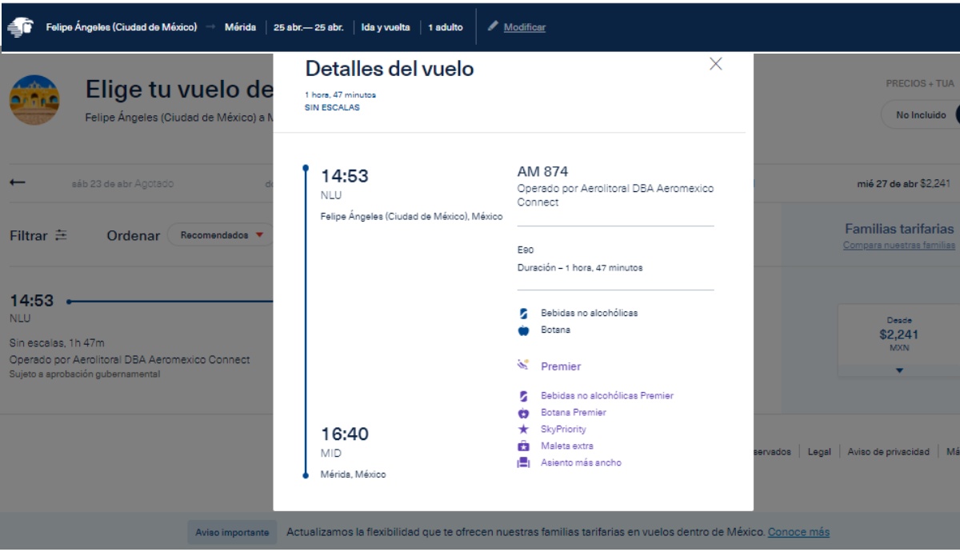Click the Asiento más ancho seat icon
960x560 pixels.
[524, 462]
